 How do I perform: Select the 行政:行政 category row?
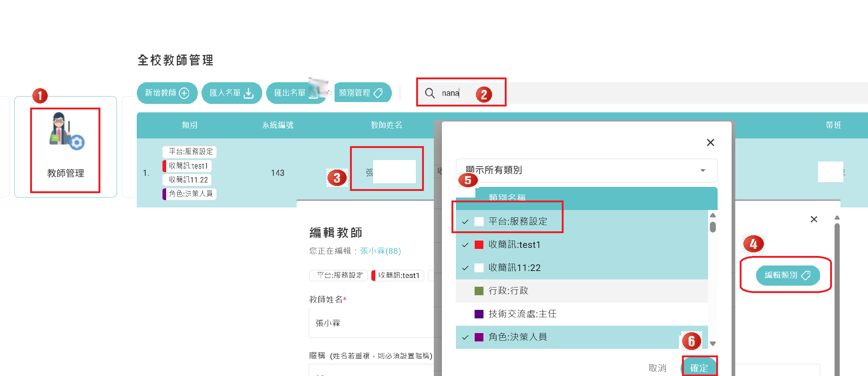pos(582,291)
